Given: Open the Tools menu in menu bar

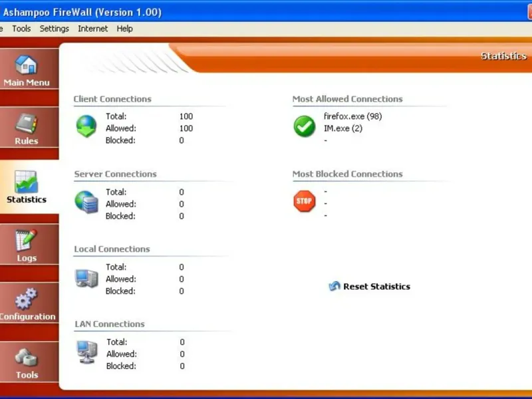Looking at the screenshot, I should click(x=21, y=29).
